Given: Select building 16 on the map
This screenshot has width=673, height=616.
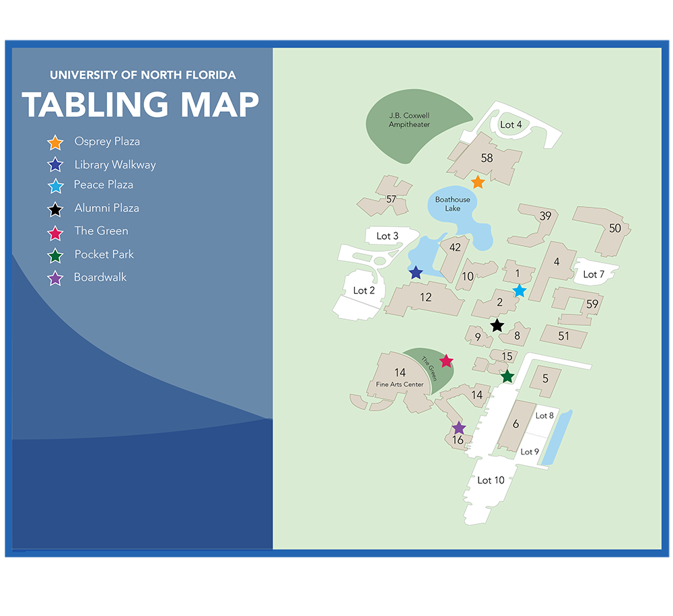Looking at the screenshot, I should (458, 440).
